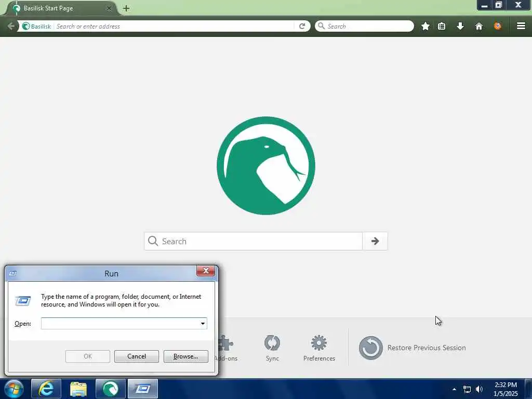Restore down the Basilisk window
This screenshot has width=532, height=399.
[x=498, y=5]
